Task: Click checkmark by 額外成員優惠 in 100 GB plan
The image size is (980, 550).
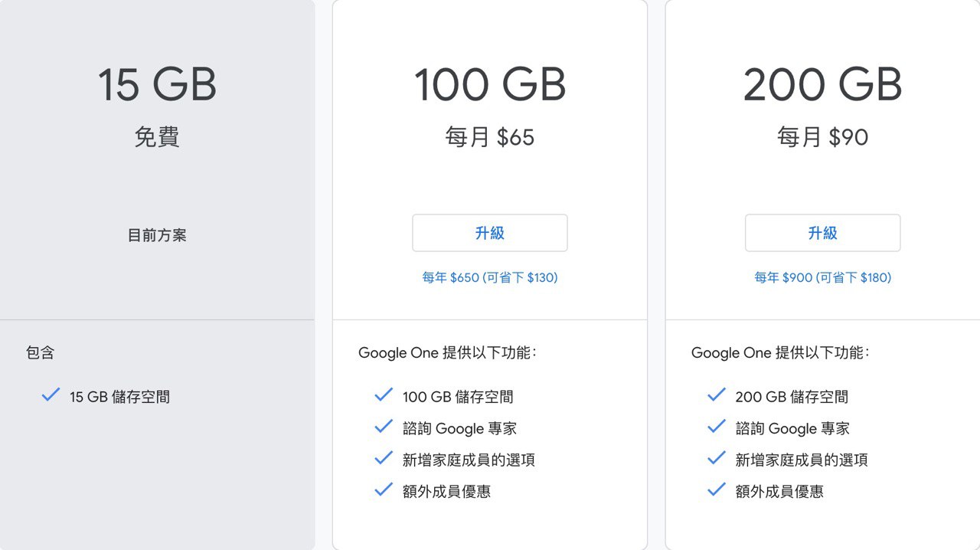Action: pos(384,489)
